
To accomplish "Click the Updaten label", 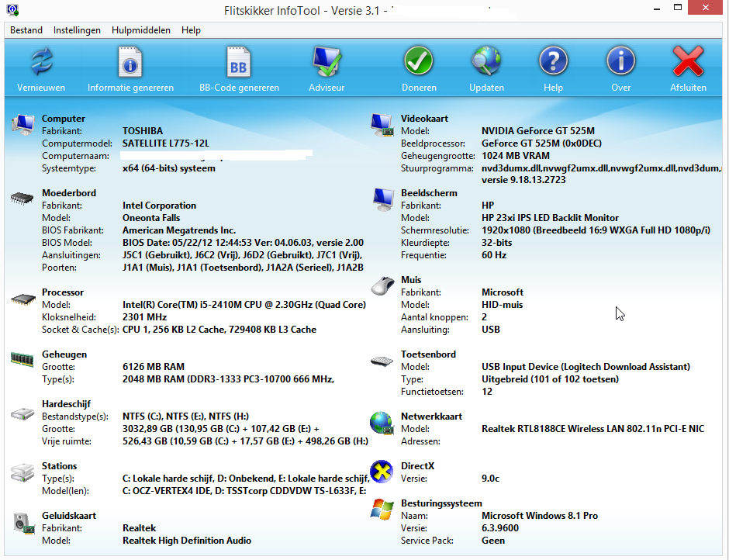I will coord(486,88).
